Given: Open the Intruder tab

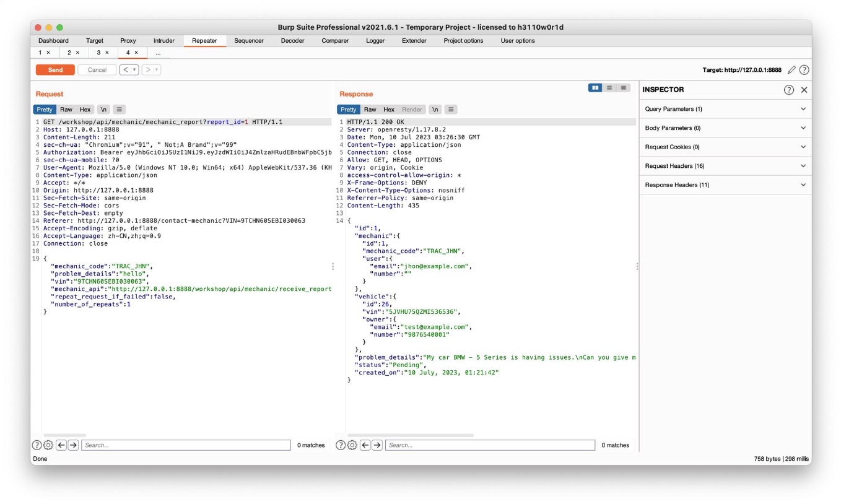Looking at the screenshot, I should pos(163,41).
